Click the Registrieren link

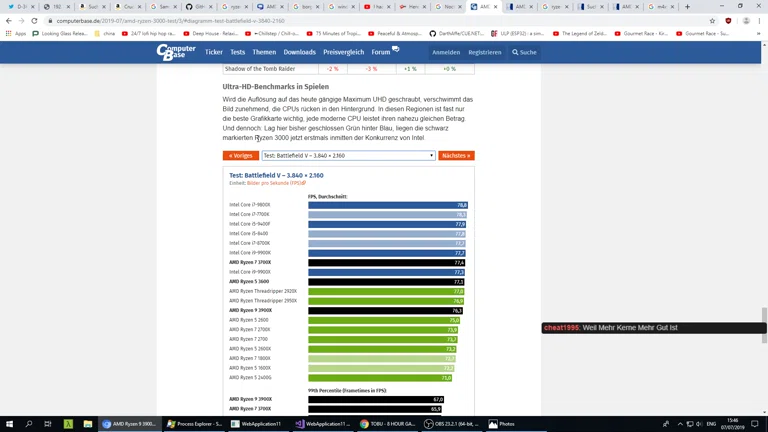point(484,52)
